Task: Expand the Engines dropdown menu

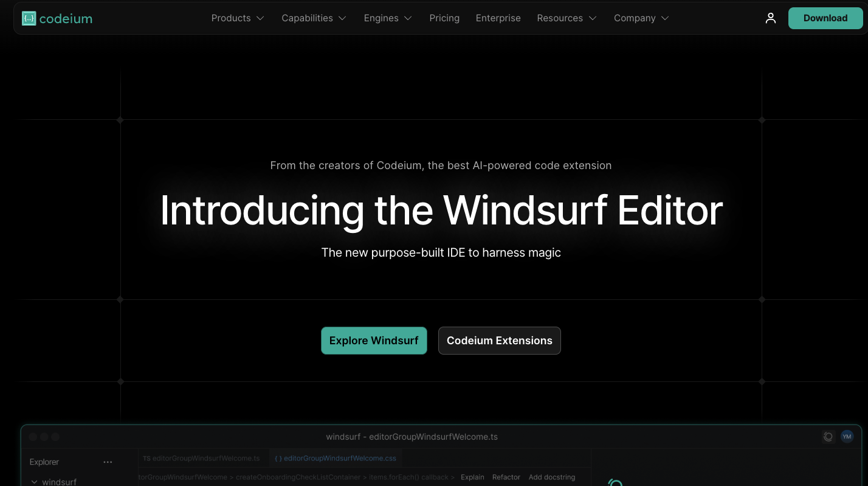Action: (x=388, y=18)
